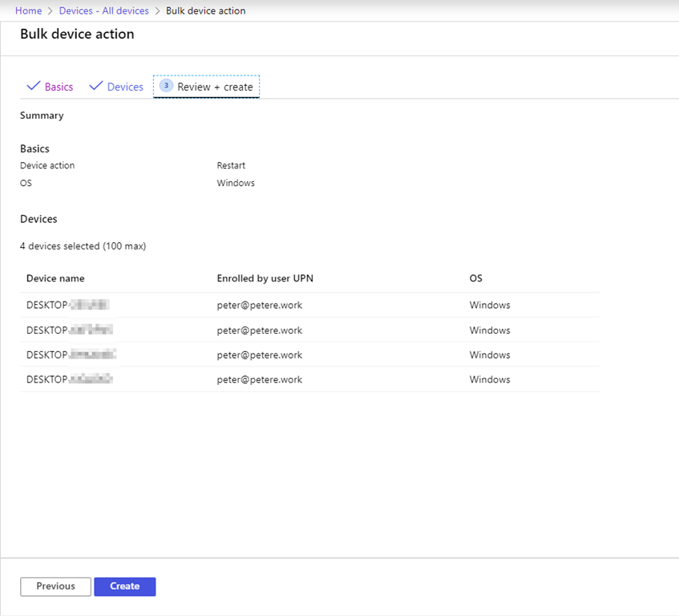This screenshot has width=679, height=616.
Task: Click the checkmark icon beside Devices tab
Action: (x=96, y=86)
